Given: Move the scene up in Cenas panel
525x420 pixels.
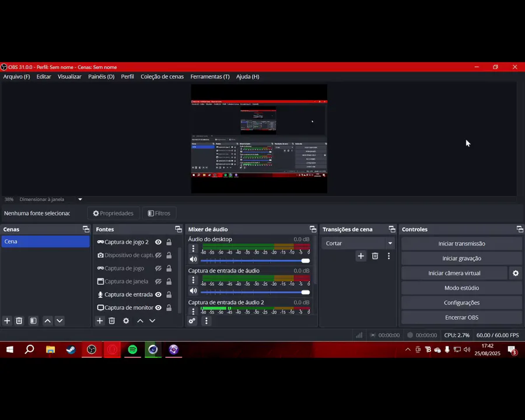Looking at the screenshot, I should [x=48, y=321].
